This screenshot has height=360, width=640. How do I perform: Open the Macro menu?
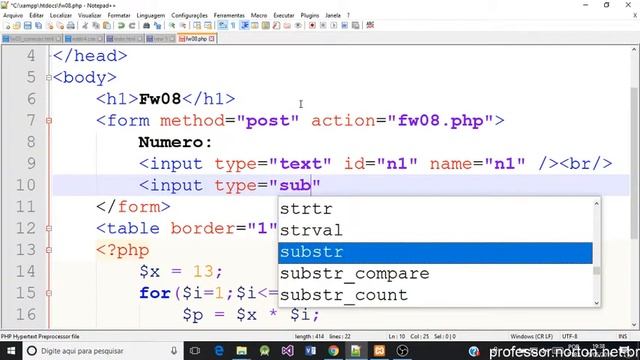(259, 15)
